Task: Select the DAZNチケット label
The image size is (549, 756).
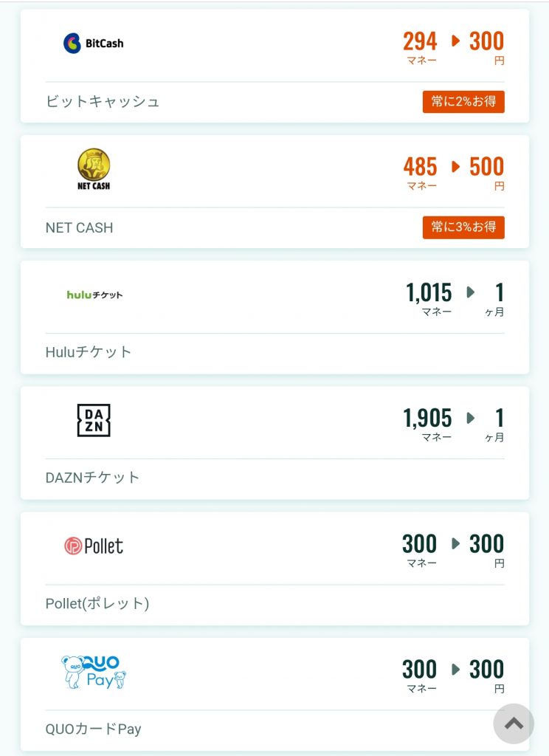Action: (x=92, y=478)
